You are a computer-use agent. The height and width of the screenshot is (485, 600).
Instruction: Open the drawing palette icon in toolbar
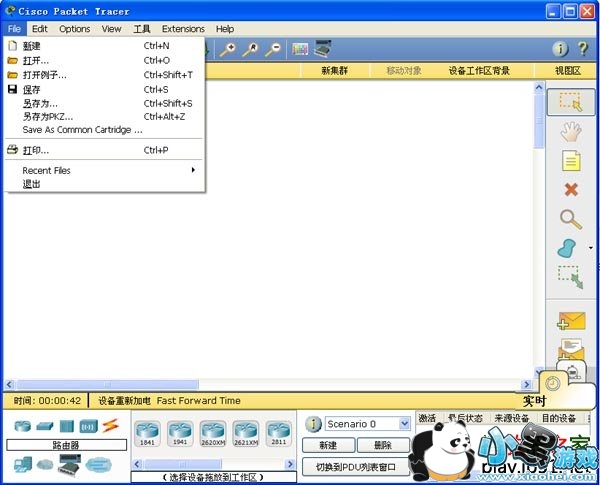pyautogui.click(x=300, y=48)
